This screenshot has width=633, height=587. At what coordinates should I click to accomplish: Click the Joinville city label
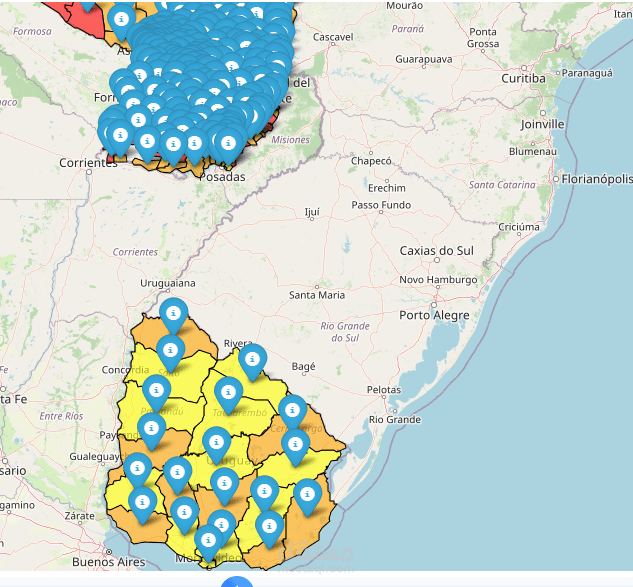tap(542, 124)
